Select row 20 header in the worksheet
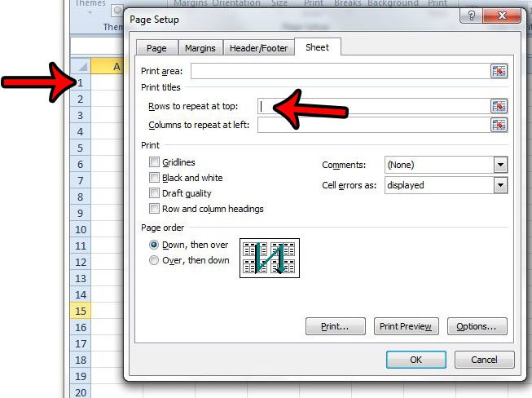This screenshot has height=398, width=532. pyautogui.click(x=81, y=391)
